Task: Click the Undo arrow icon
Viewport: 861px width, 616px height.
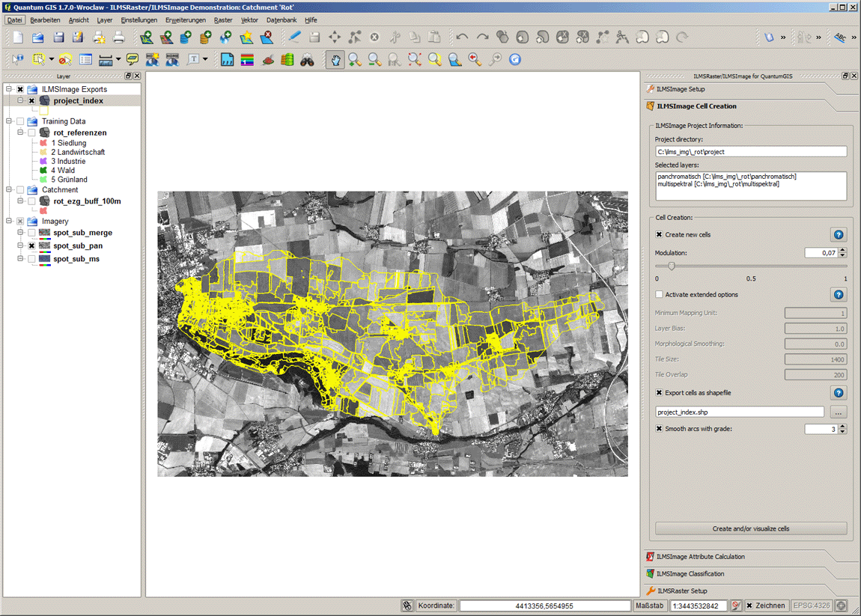Action: (x=462, y=37)
